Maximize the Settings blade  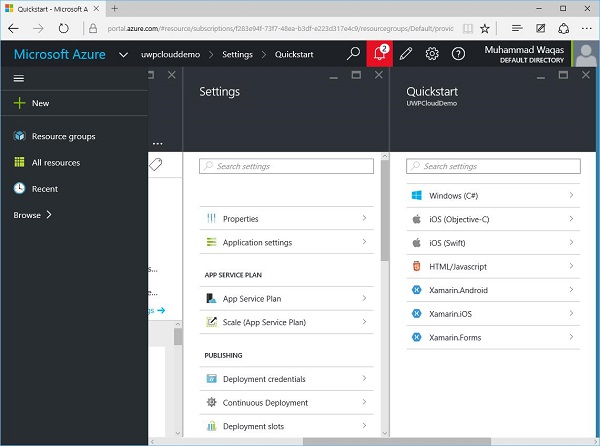point(356,75)
